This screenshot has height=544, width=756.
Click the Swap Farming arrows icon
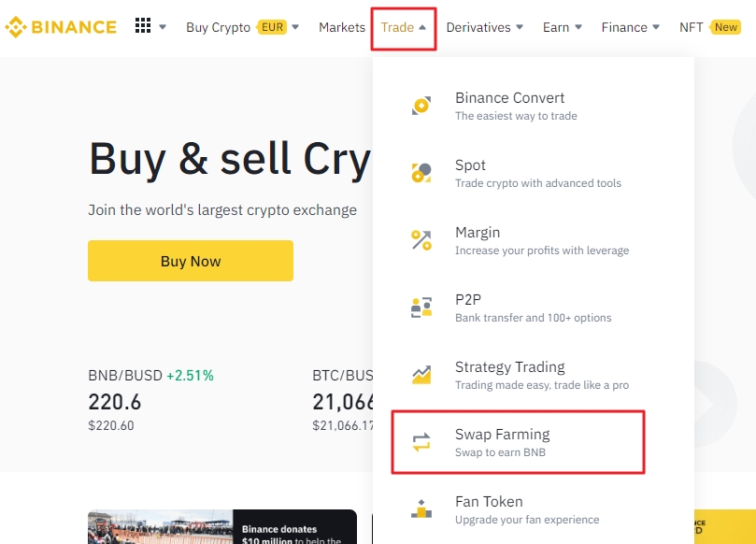pyautogui.click(x=421, y=441)
